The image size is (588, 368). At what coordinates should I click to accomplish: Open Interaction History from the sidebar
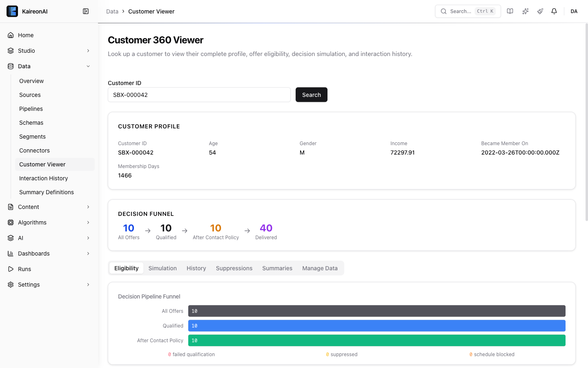pos(43,178)
